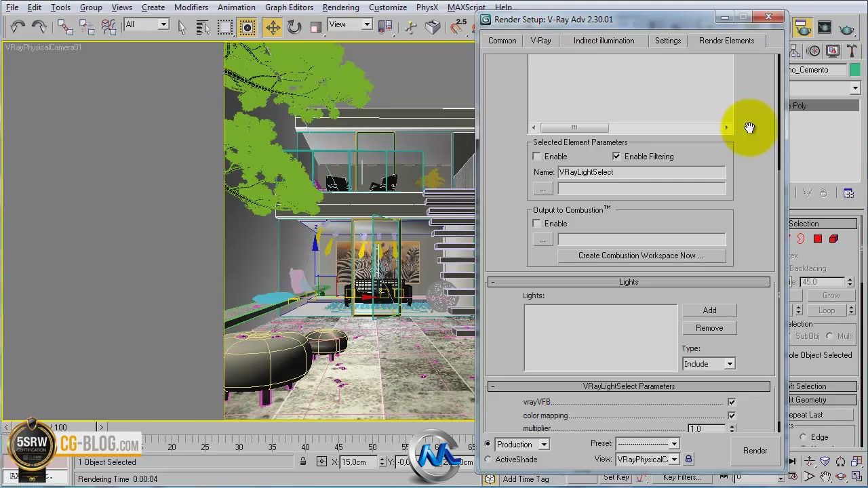Toggle Select and Manipulate icon
The image size is (868, 488).
(x=411, y=27)
